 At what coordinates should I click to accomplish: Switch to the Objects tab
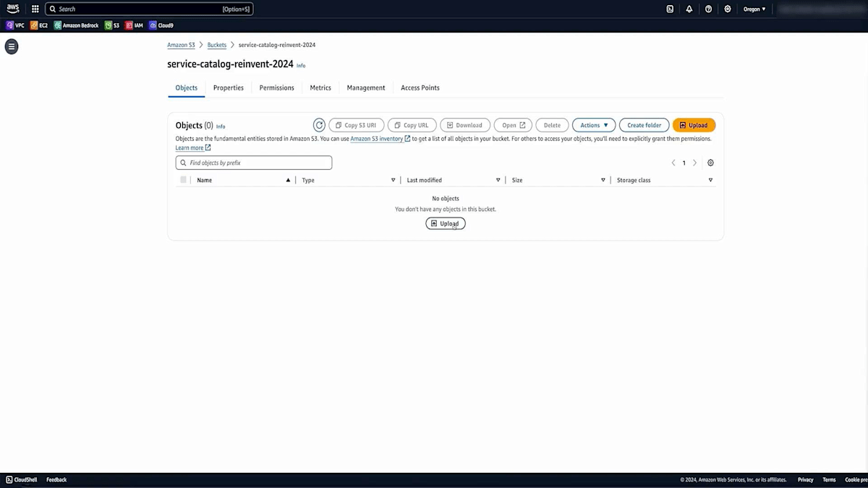coord(186,87)
